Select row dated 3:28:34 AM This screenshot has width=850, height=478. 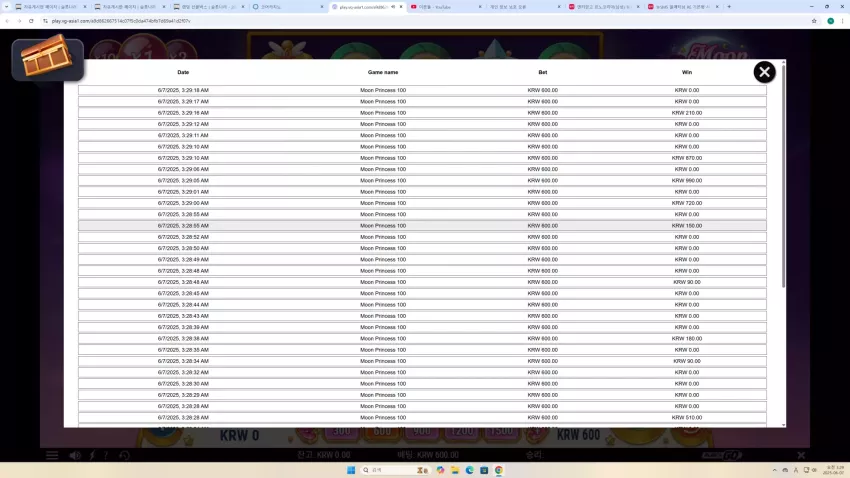[x=422, y=361]
